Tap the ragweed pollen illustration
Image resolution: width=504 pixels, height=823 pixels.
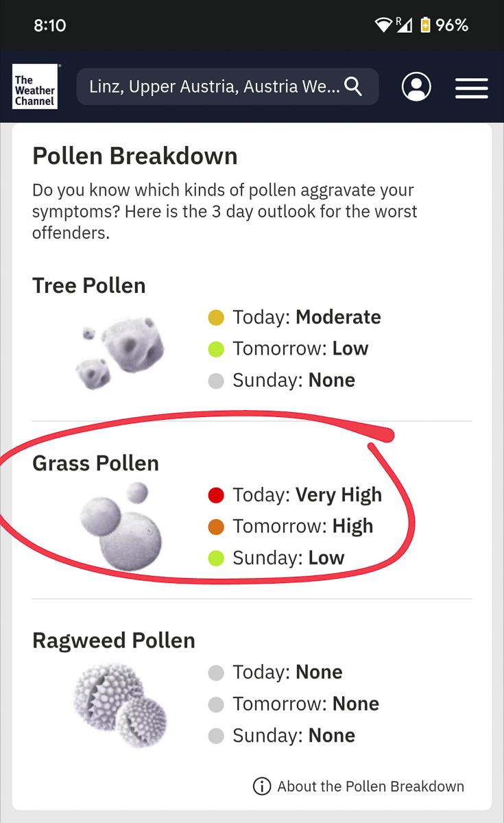tap(121, 704)
